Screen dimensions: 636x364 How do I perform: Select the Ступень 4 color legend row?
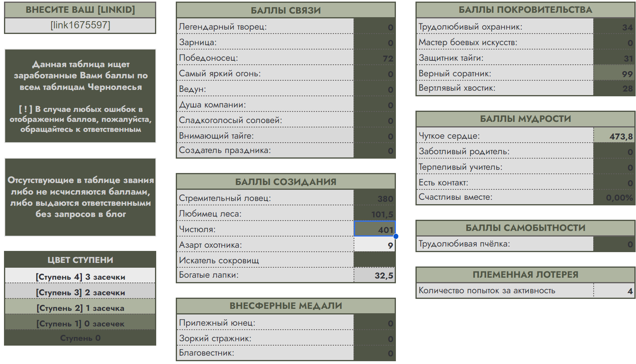[80, 276]
